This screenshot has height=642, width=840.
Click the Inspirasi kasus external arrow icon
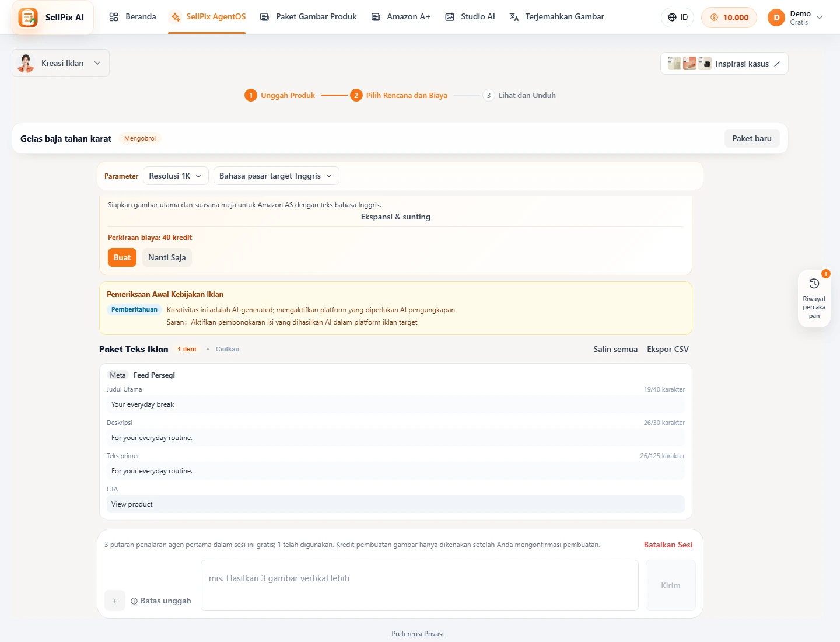coord(777,64)
